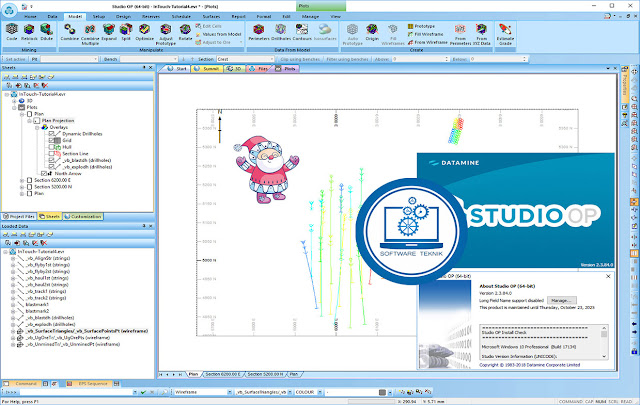
Task: Choose the Combine Multiple tool
Action: coord(90,34)
